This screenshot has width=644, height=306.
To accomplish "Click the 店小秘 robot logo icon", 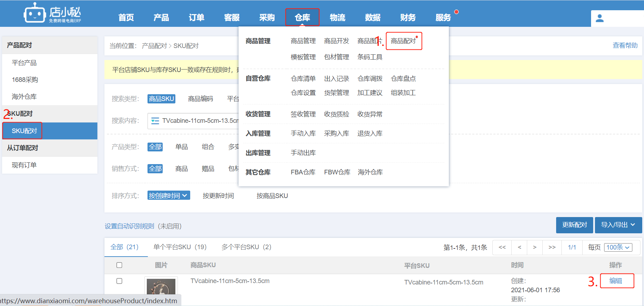I will 35,13.
